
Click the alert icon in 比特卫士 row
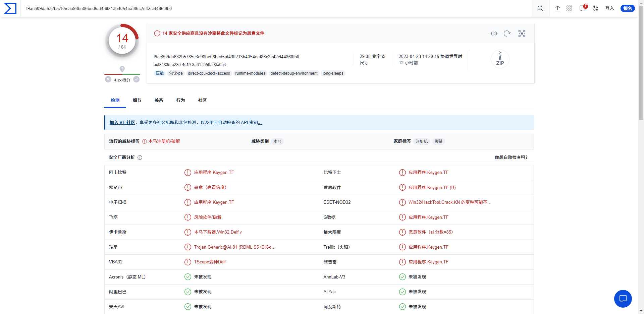[x=402, y=173]
